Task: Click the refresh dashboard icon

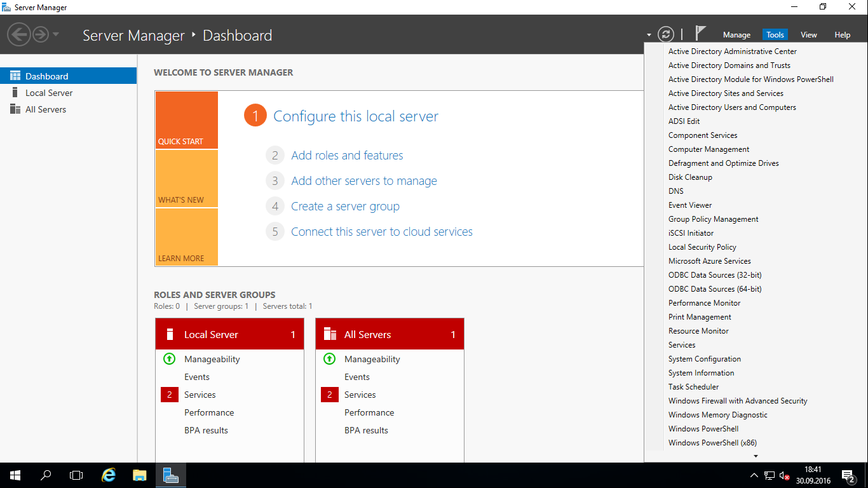Action: [x=665, y=34]
